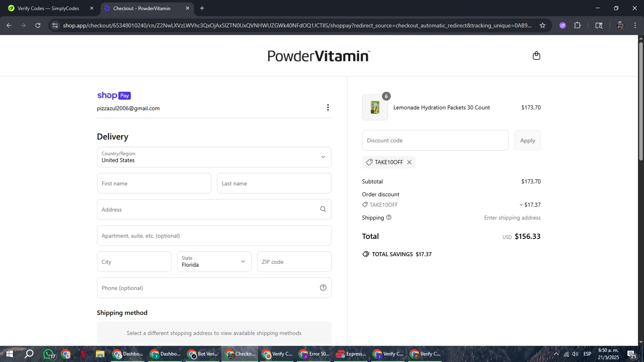Image resolution: width=644 pixels, height=362 pixels.
Task: Click the address search magnifier icon
Action: point(323,209)
